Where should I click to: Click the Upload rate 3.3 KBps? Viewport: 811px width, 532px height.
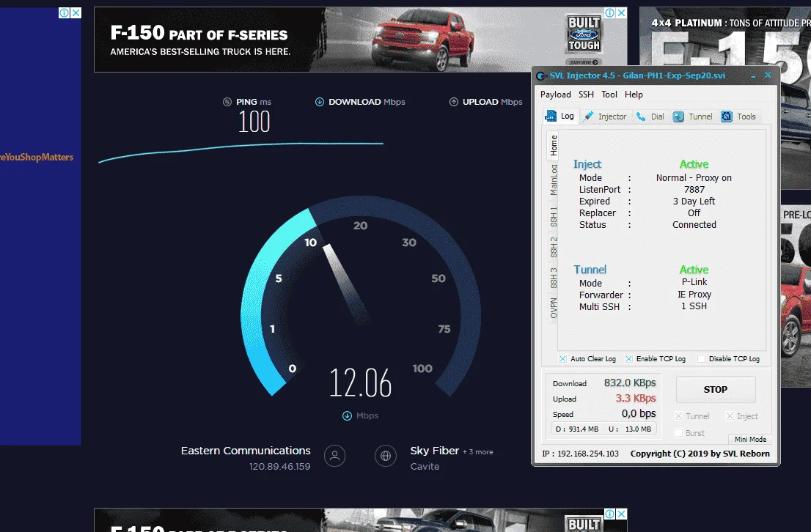(636, 399)
